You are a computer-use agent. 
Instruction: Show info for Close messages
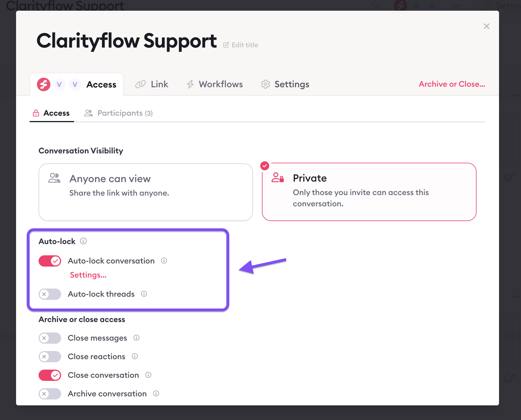(x=136, y=338)
